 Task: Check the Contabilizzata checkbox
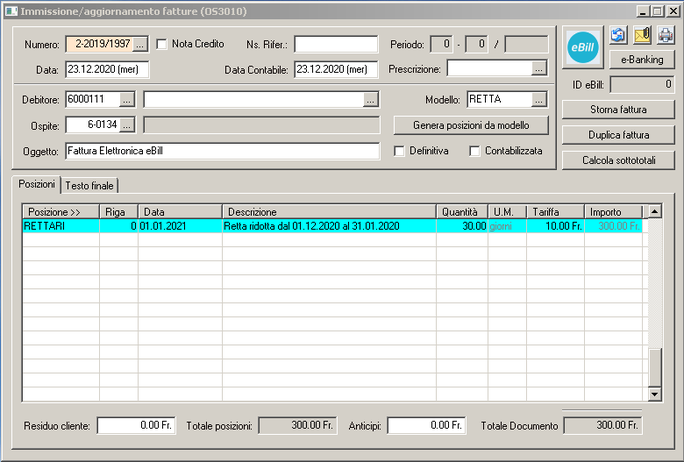475,151
